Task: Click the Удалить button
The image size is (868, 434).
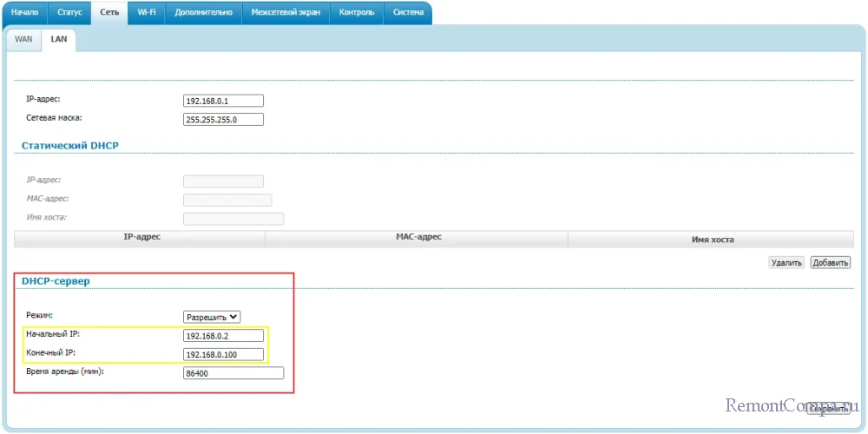Action: pyautogui.click(x=786, y=262)
